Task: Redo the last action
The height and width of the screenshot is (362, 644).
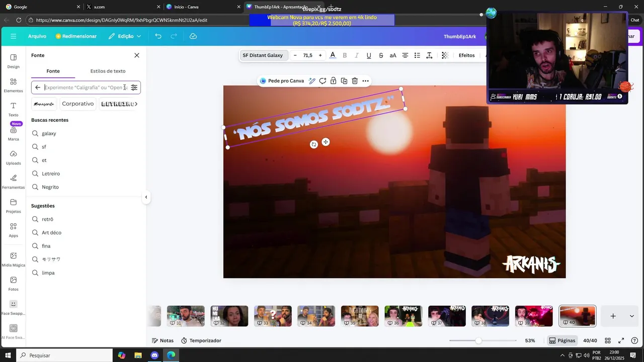Action: tap(174, 36)
